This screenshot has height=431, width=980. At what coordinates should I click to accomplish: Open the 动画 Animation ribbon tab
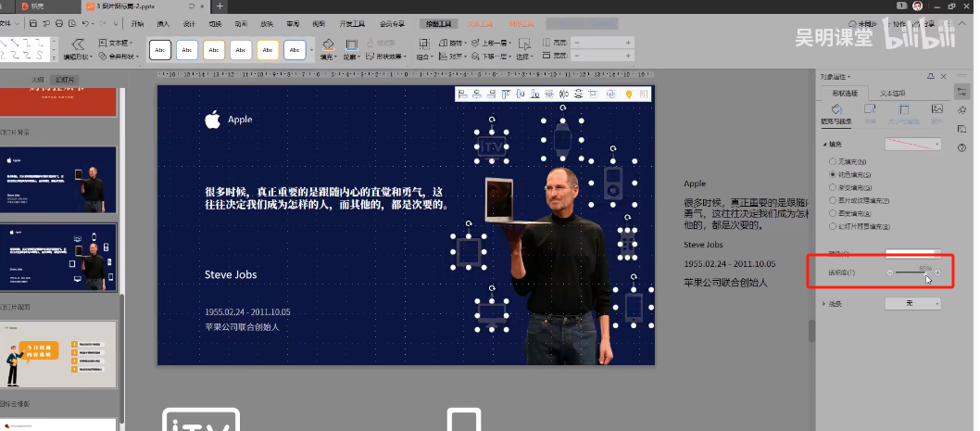[241, 24]
